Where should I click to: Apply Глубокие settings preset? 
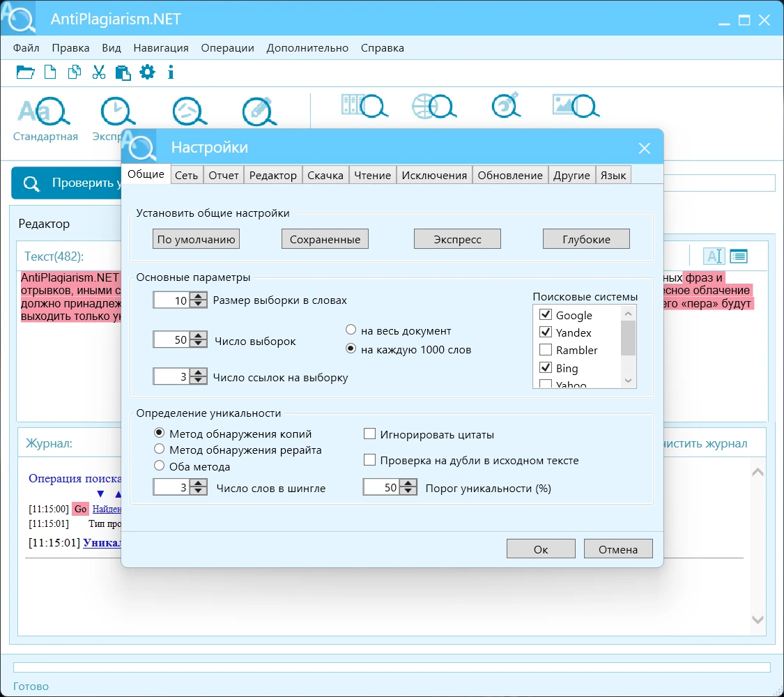pos(586,239)
